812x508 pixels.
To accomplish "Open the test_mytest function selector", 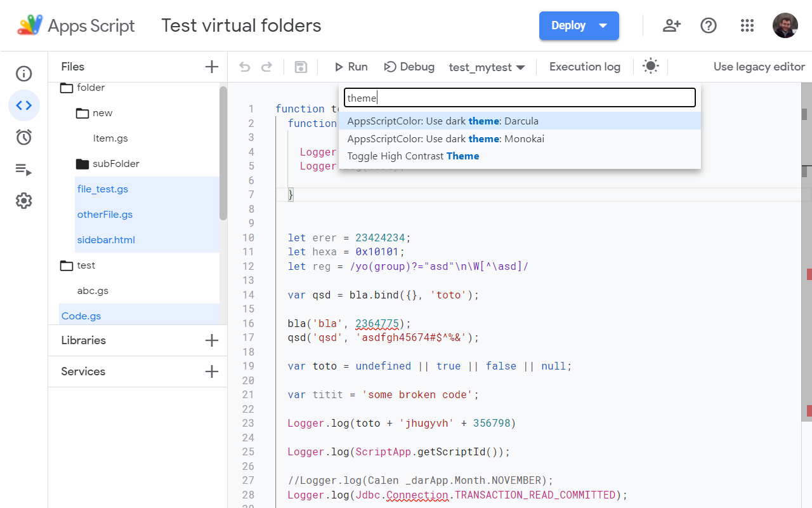I will pyautogui.click(x=487, y=66).
